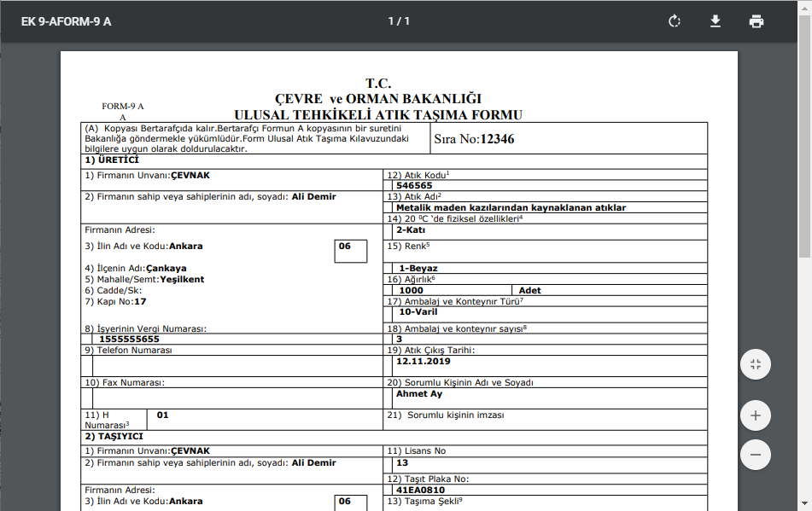Zoom out with the minus button
Screen dimensions: 812x511
coord(755,455)
